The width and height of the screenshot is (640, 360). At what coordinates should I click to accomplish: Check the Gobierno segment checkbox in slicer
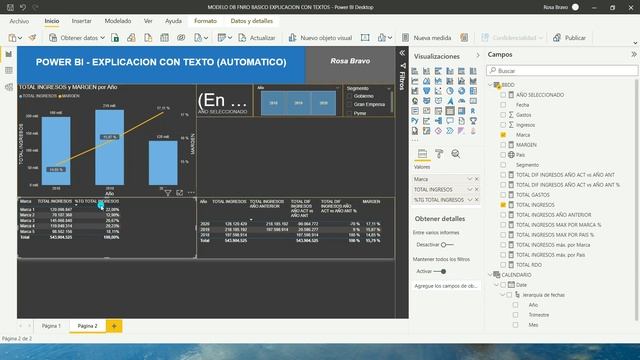(x=349, y=96)
